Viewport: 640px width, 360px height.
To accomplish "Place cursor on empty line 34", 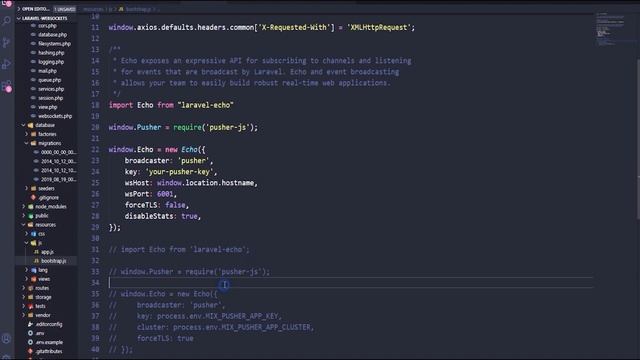I will (350, 282).
